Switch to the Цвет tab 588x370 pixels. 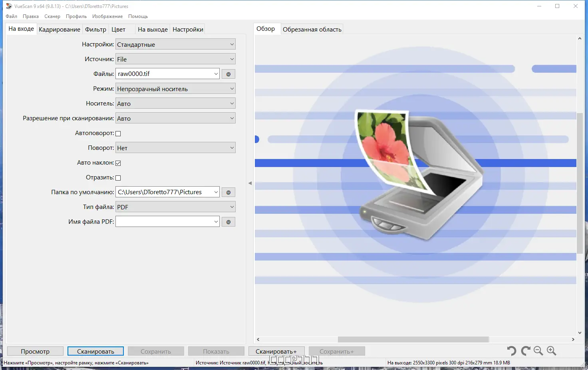pyautogui.click(x=118, y=29)
